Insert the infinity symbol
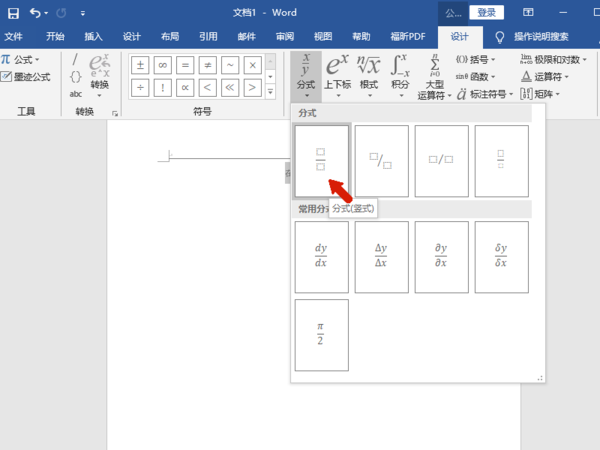The image size is (600, 450). click(163, 65)
